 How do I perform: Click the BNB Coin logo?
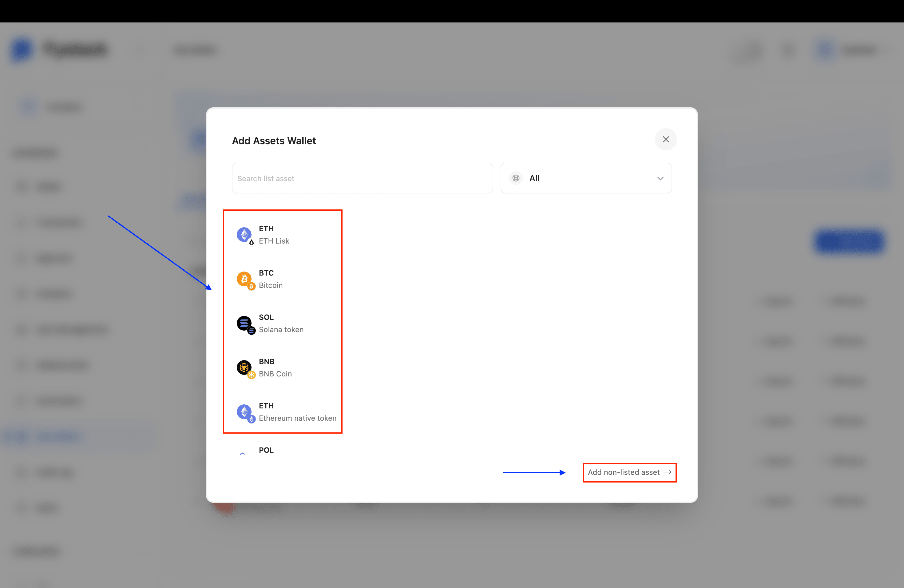point(244,368)
